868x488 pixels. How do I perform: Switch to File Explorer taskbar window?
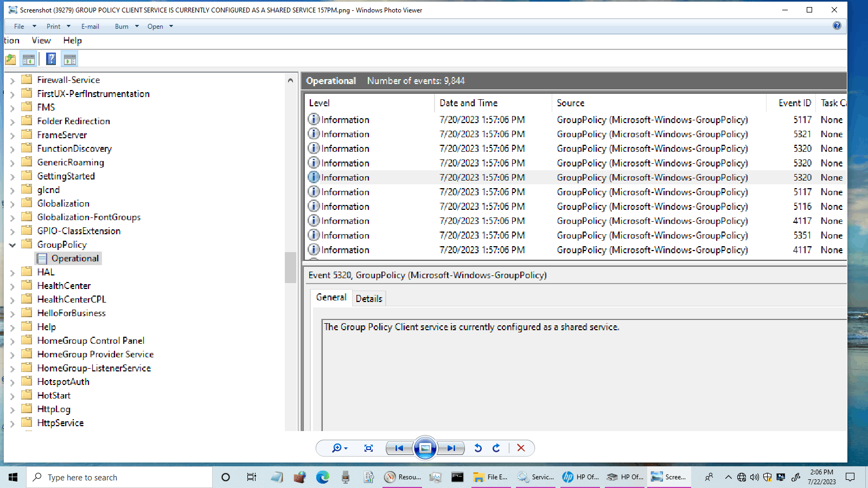[x=491, y=477]
